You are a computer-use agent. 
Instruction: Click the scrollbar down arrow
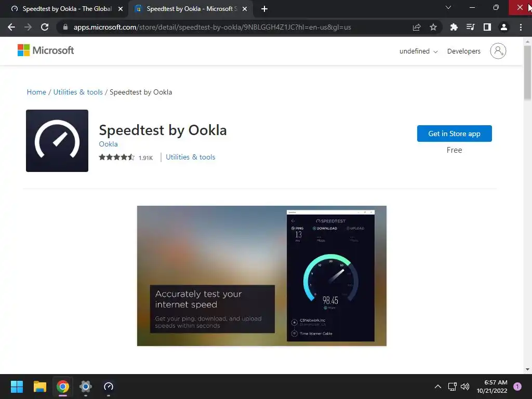pos(527,369)
